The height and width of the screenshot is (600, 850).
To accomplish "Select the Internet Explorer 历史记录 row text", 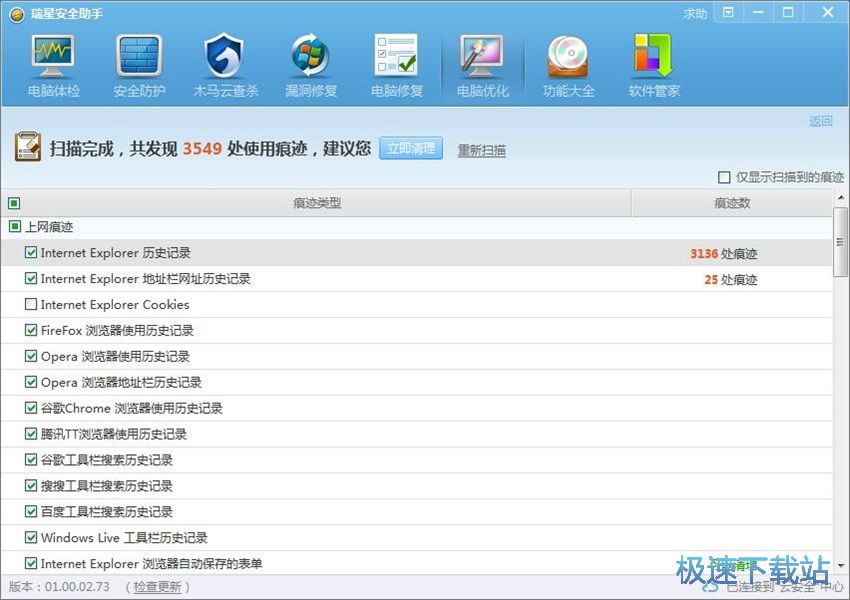I will pyautogui.click(x=115, y=253).
